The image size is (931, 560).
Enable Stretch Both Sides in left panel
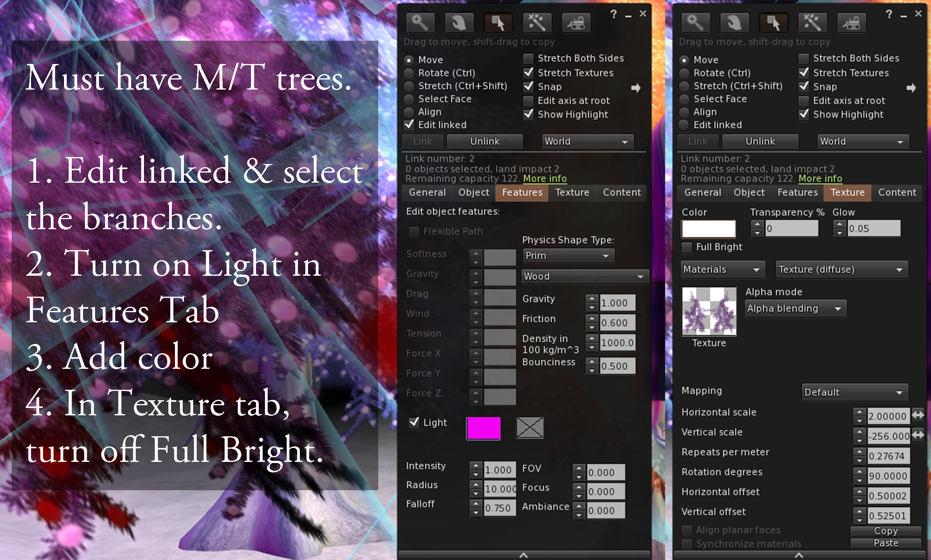click(x=528, y=59)
